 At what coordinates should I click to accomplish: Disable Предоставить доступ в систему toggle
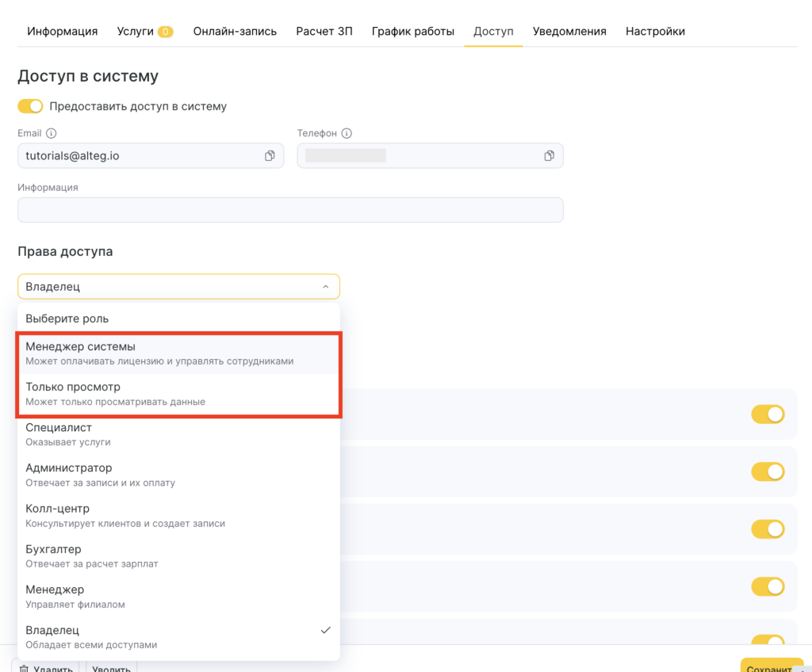(x=30, y=106)
